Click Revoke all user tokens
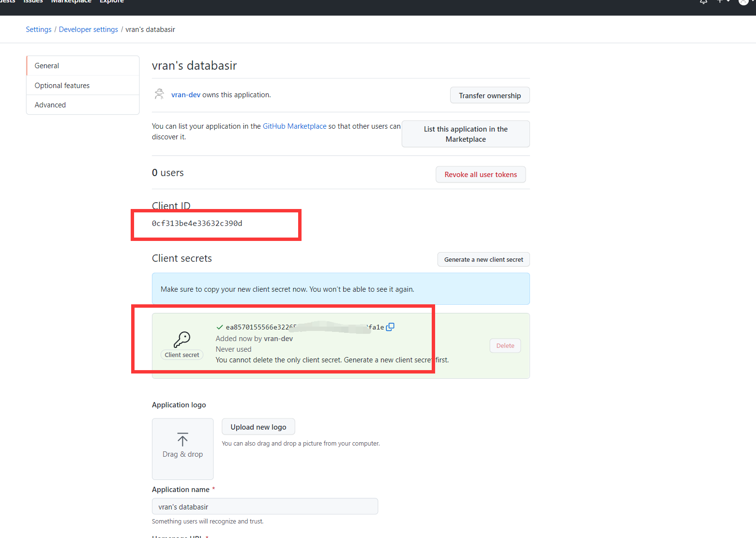 coord(480,174)
